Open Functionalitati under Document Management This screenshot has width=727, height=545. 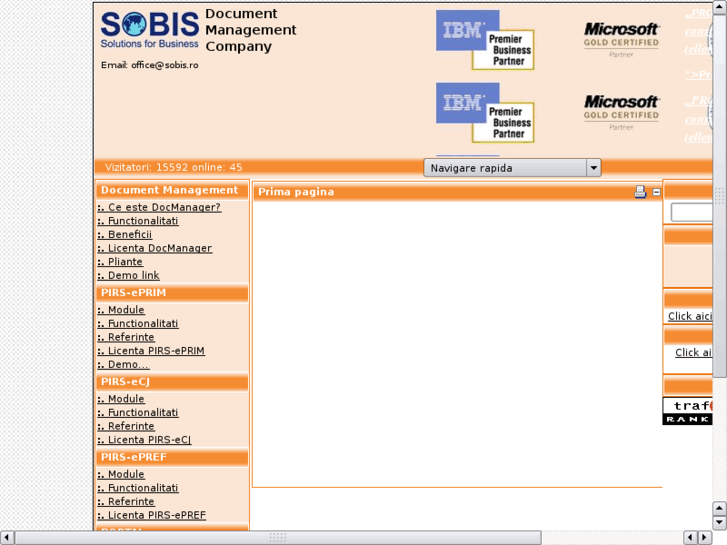coord(138,221)
